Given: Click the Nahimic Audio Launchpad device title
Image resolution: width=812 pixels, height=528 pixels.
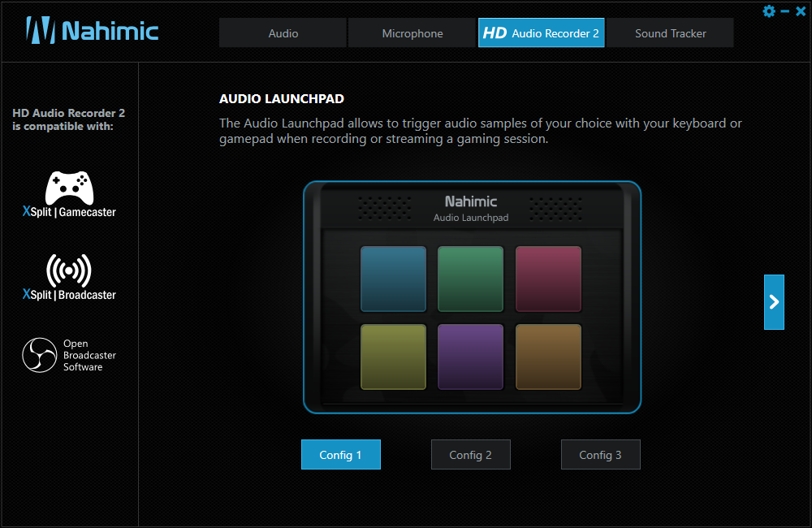Looking at the screenshot, I should [471, 209].
